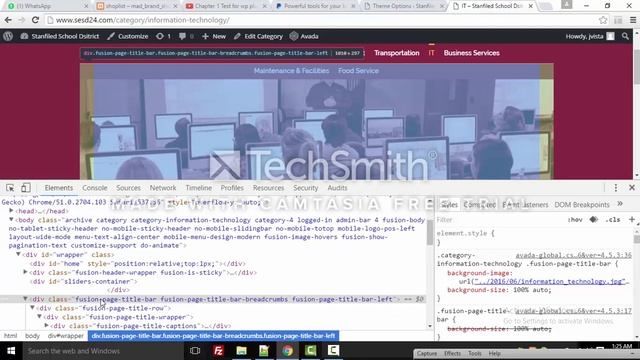
Task: Open File Explorer from the taskbar
Action: click(241, 351)
